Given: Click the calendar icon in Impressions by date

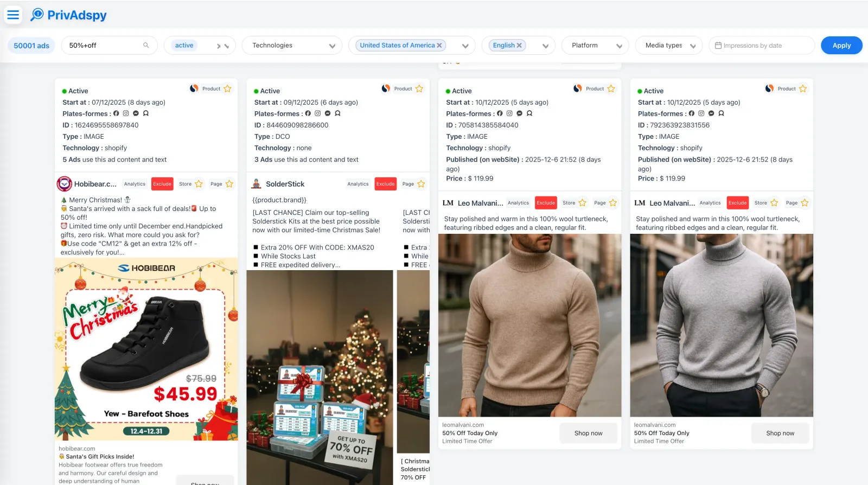Looking at the screenshot, I should click(x=718, y=46).
